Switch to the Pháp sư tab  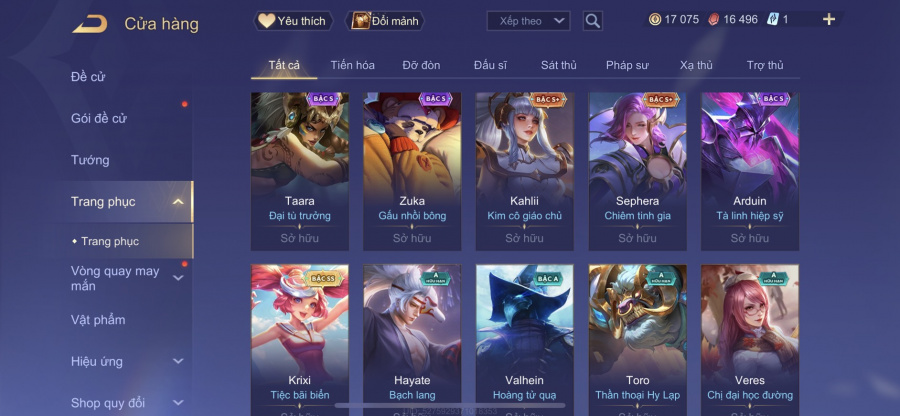tap(627, 65)
